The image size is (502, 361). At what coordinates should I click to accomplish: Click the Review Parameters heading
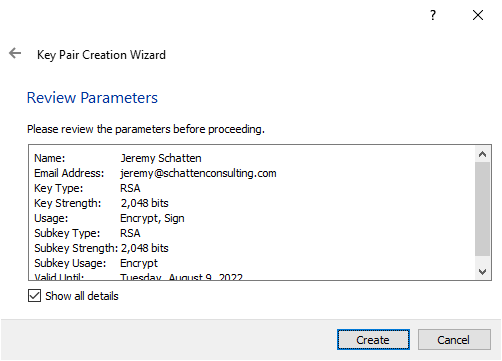click(x=92, y=98)
